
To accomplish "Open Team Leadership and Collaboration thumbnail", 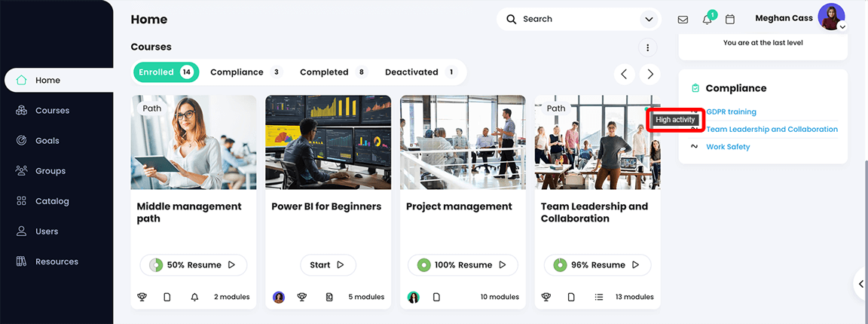I will coord(598,142).
